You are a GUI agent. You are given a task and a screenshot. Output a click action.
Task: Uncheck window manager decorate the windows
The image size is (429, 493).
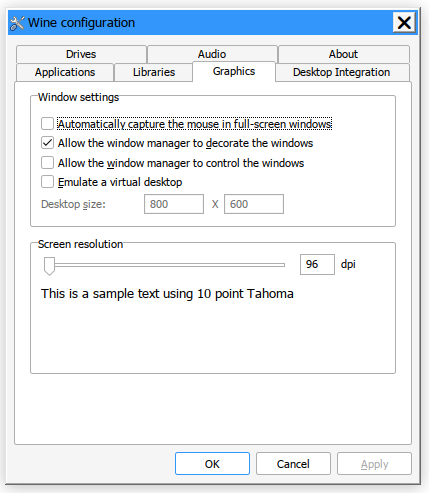coord(47,143)
